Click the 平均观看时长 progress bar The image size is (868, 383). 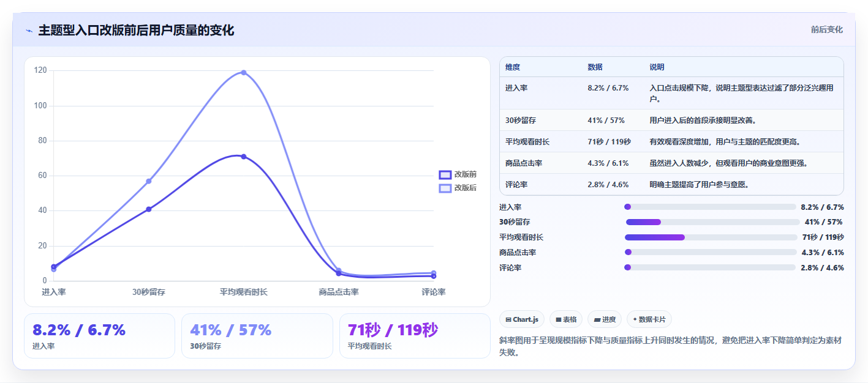(711, 237)
